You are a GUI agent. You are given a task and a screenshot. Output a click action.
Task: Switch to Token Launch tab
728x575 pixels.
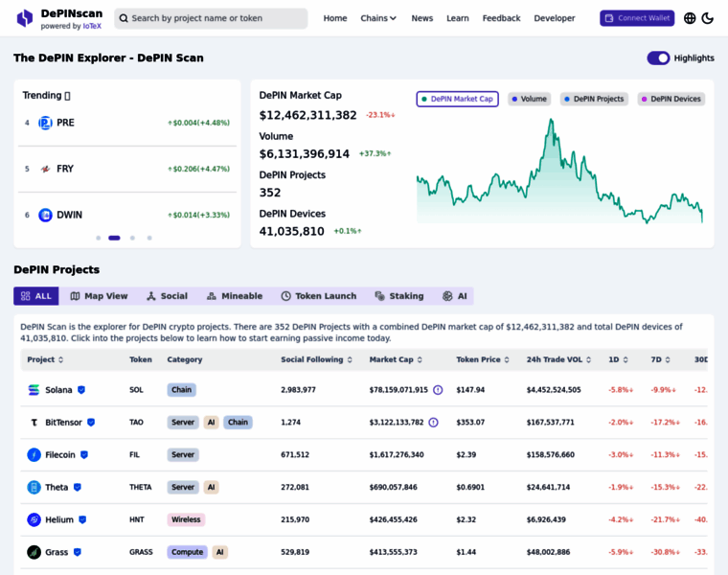(x=319, y=296)
